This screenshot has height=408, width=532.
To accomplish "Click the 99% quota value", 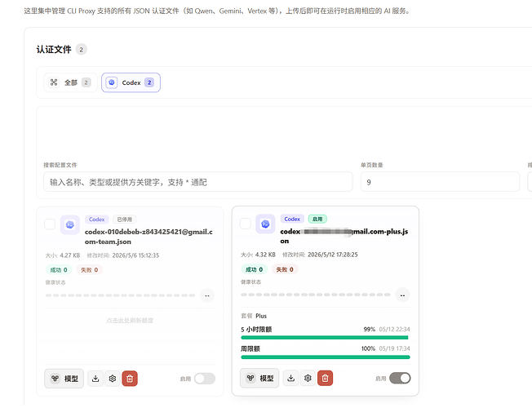I will [x=369, y=329].
